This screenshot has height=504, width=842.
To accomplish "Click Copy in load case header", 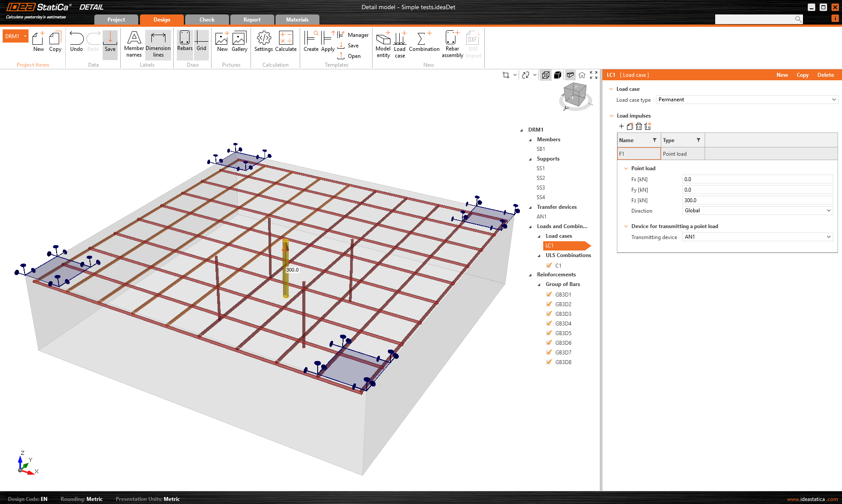I will tap(802, 75).
